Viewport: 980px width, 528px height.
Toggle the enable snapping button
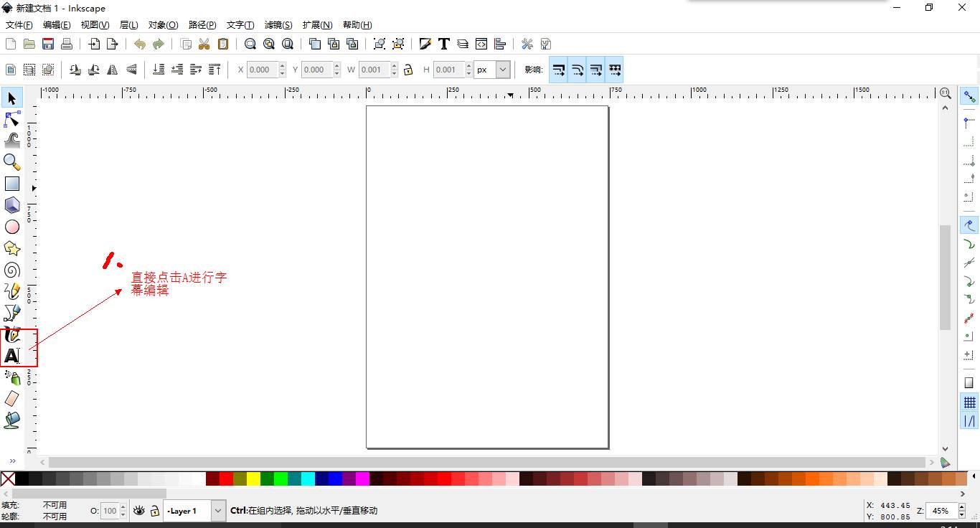(969, 97)
